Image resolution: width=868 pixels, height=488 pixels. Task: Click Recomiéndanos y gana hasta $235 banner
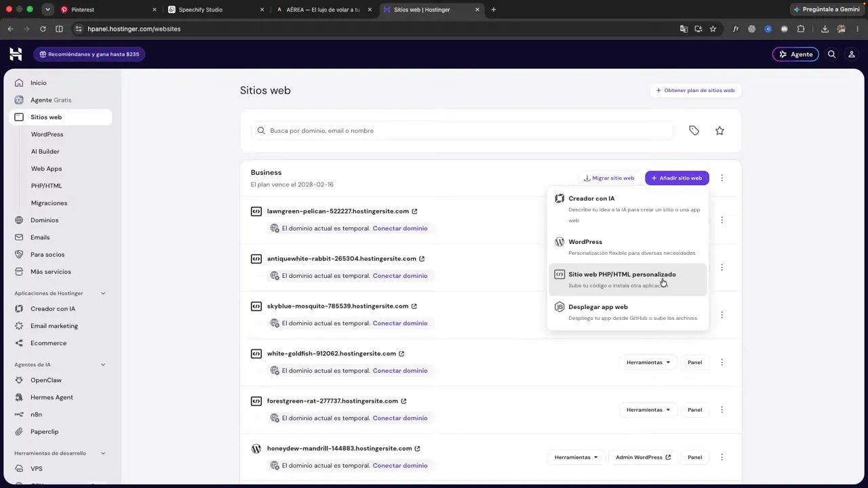[x=89, y=54]
